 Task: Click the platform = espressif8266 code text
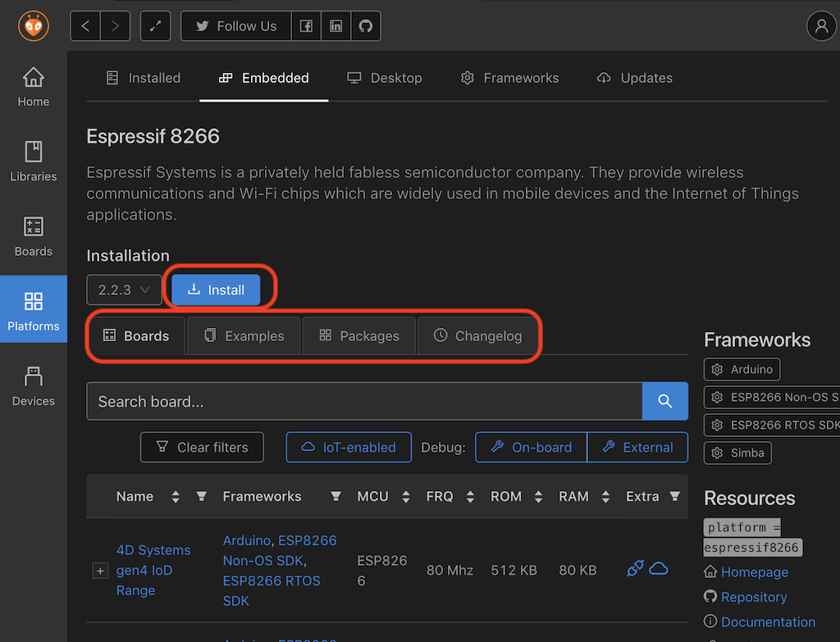pos(753,537)
